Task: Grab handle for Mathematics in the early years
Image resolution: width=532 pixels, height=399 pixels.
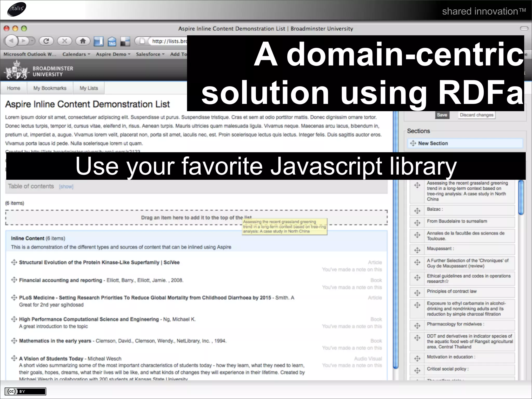Action: [14, 341]
